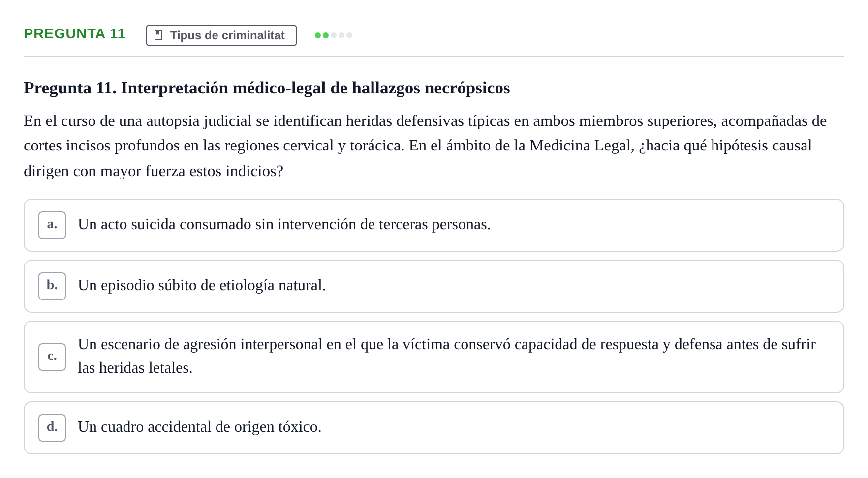
Task: Click the difficulty dots indicator
Action: pos(334,35)
